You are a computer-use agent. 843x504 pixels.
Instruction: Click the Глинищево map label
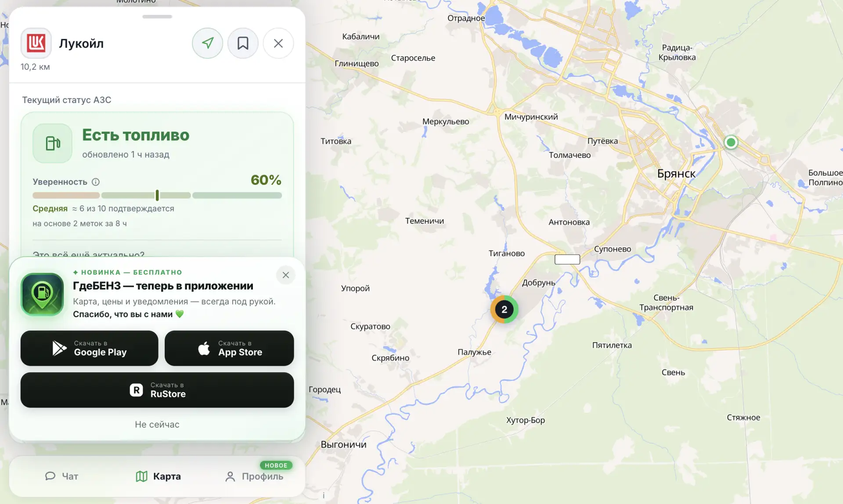[x=357, y=64]
